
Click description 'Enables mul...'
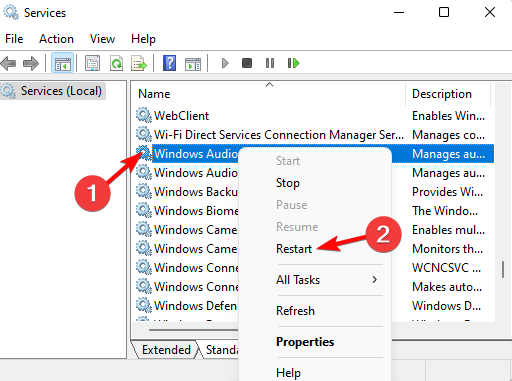(x=448, y=230)
